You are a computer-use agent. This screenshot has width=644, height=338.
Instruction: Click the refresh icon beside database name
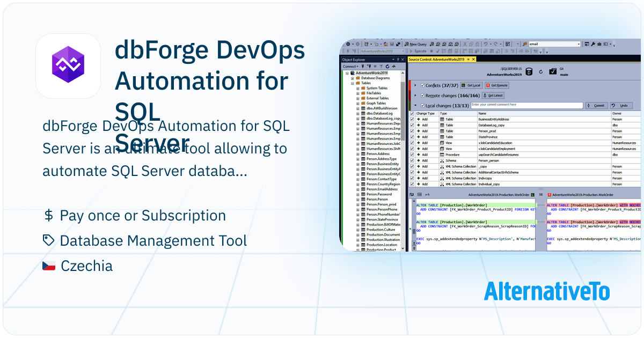coord(540,71)
